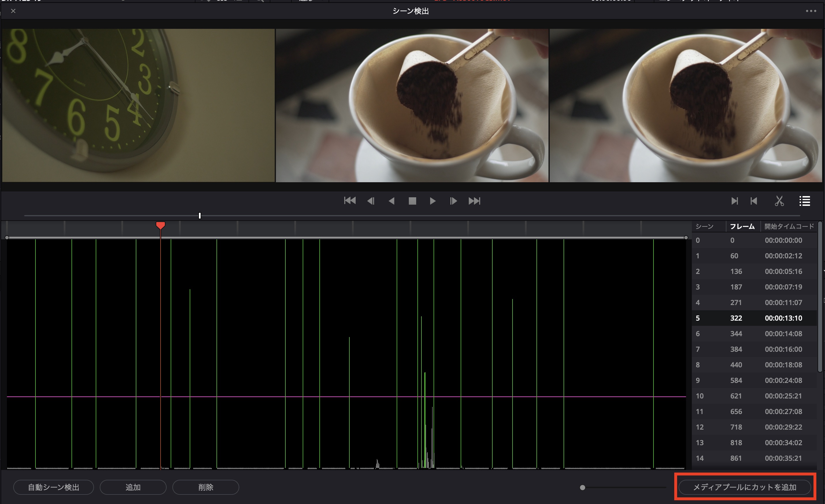Stop playback

click(x=412, y=201)
